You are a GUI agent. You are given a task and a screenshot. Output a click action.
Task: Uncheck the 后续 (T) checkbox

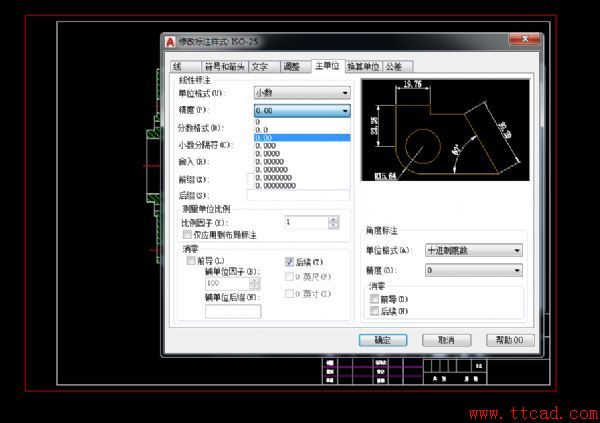pos(290,262)
